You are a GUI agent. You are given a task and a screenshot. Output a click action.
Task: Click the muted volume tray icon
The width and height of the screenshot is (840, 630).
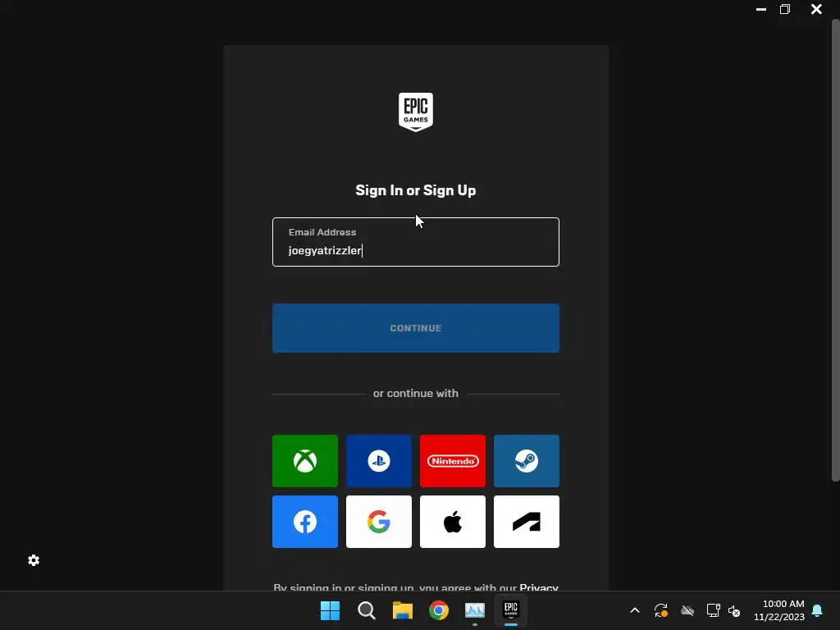coord(734,610)
